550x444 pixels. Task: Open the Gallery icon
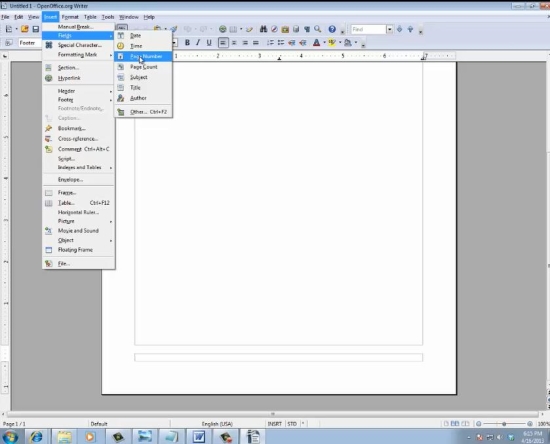[x=285, y=29]
